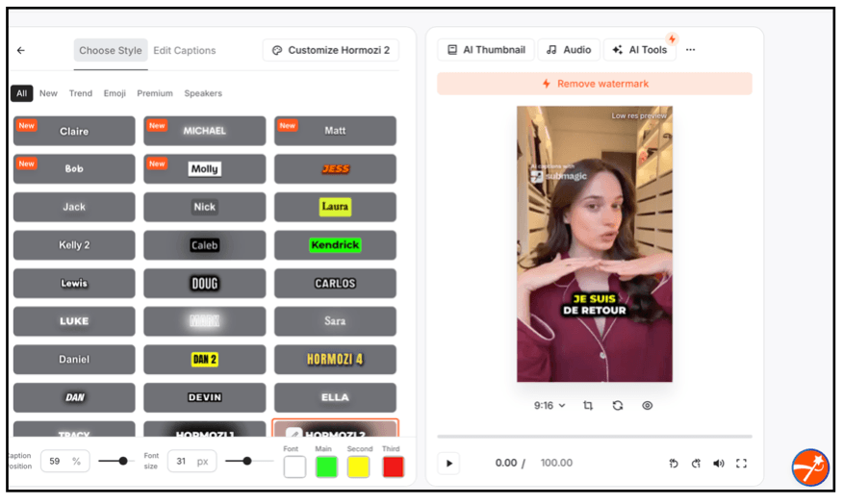
Task: Click the forward skip icon
Action: 696,464
